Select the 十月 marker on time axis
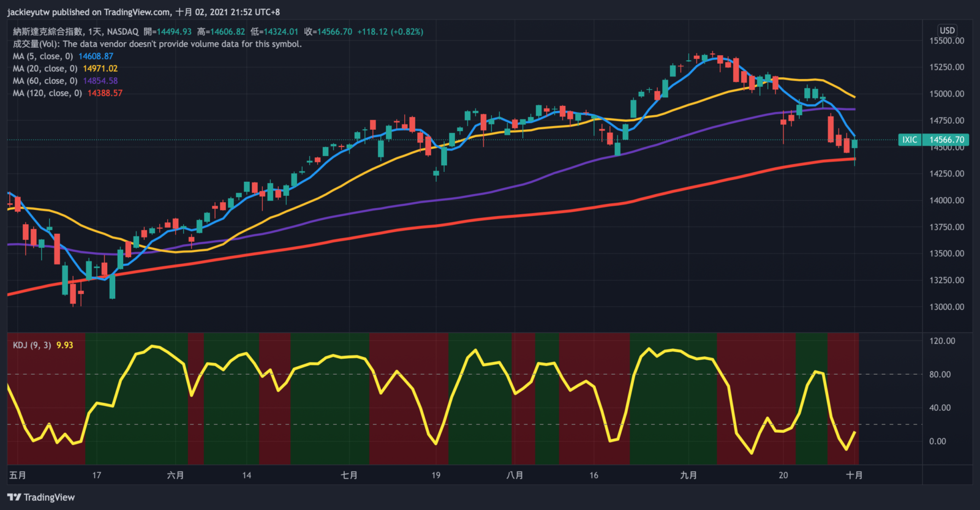The width and height of the screenshot is (980, 510). 854,475
